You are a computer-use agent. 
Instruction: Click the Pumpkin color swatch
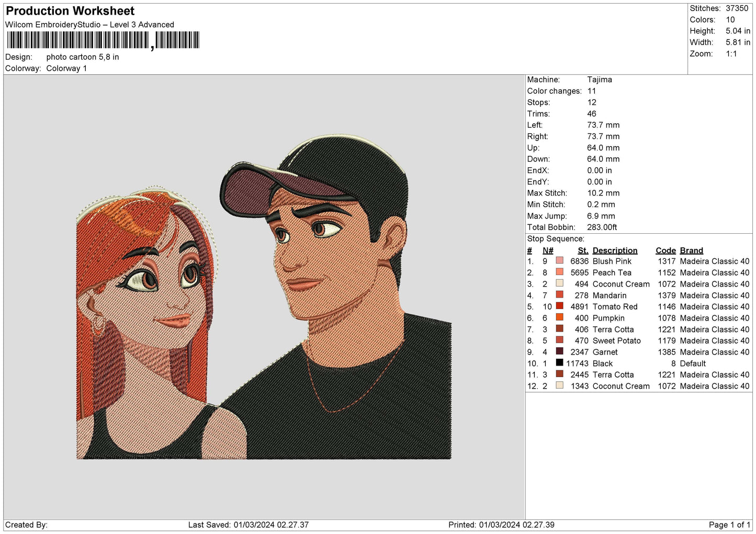(560, 317)
